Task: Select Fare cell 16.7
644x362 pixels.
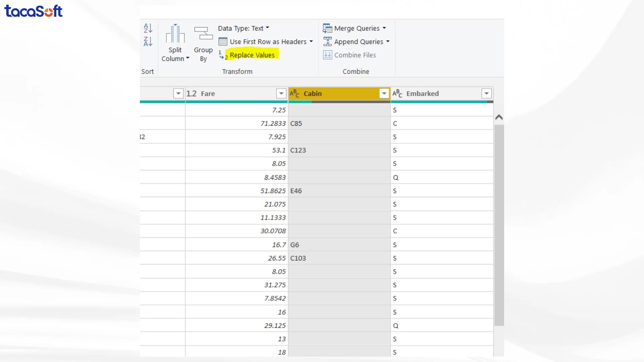Action: (236, 245)
